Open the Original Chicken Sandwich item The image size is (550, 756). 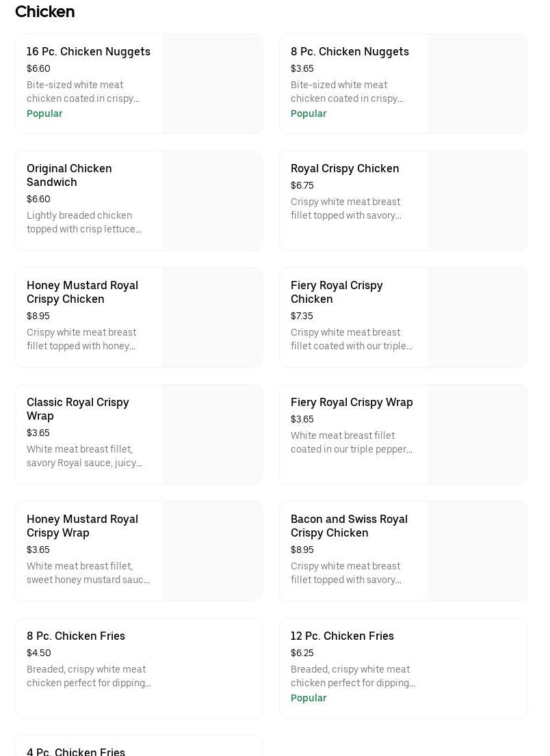pos(139,200)
